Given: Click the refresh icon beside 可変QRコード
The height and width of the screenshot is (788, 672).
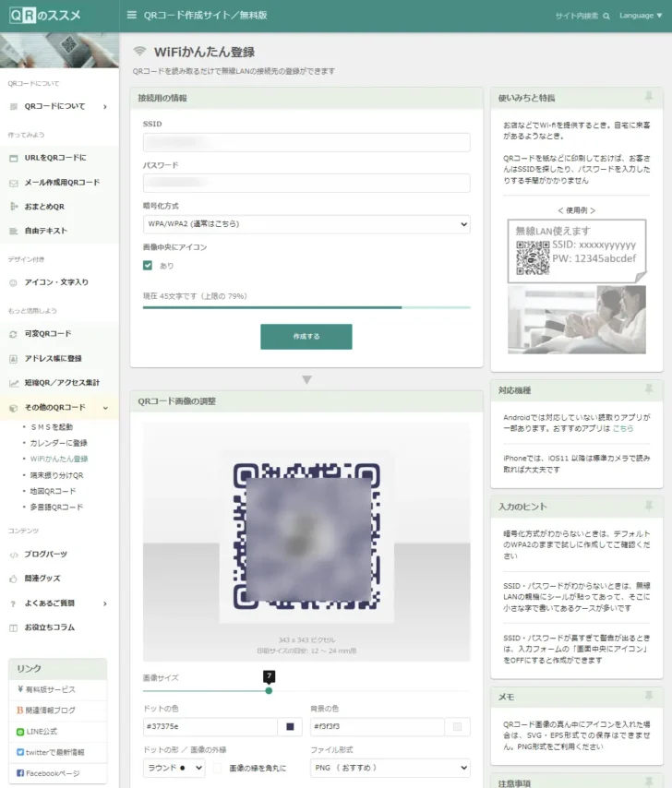Looking at the screenshot, I should click(14, 334).
